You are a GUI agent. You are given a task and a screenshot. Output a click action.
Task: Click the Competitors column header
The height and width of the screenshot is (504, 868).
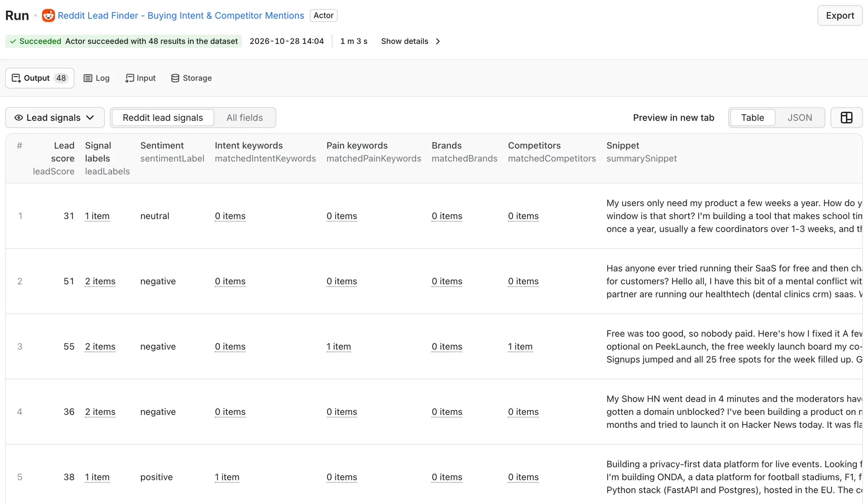(x=552, y=152)
